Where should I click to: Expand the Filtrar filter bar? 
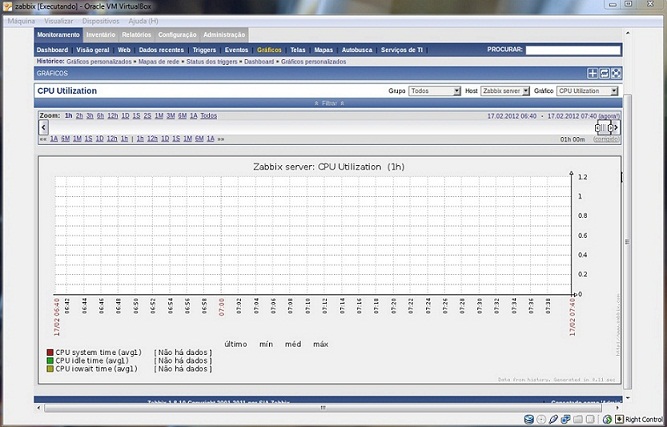(x=329, y=103)
